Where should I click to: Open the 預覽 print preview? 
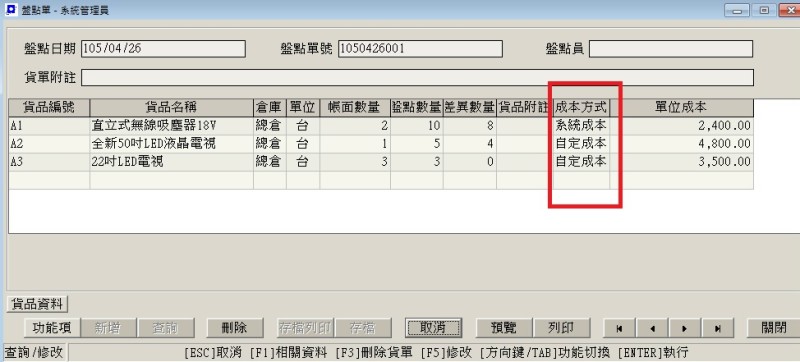[504, 327]
